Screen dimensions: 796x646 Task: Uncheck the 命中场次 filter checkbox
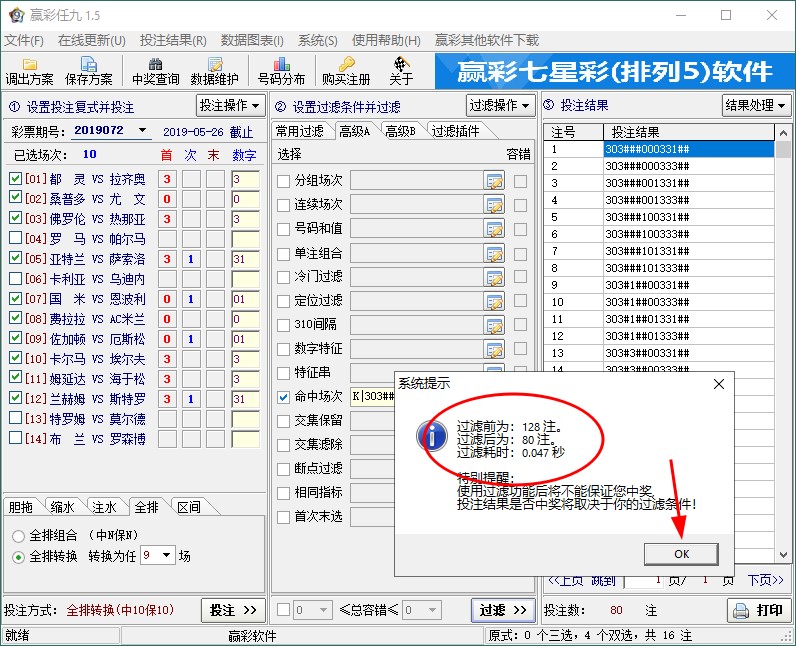click(284, 397)
